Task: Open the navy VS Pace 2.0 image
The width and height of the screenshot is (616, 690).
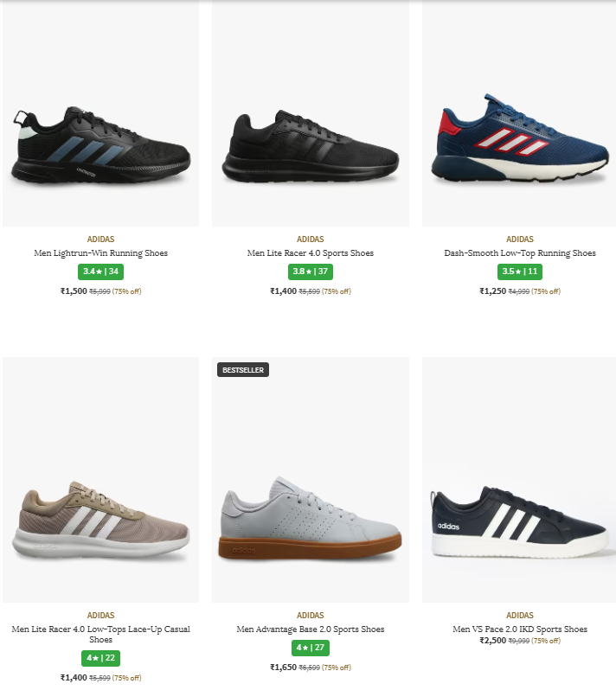Action: click(519, 523)
